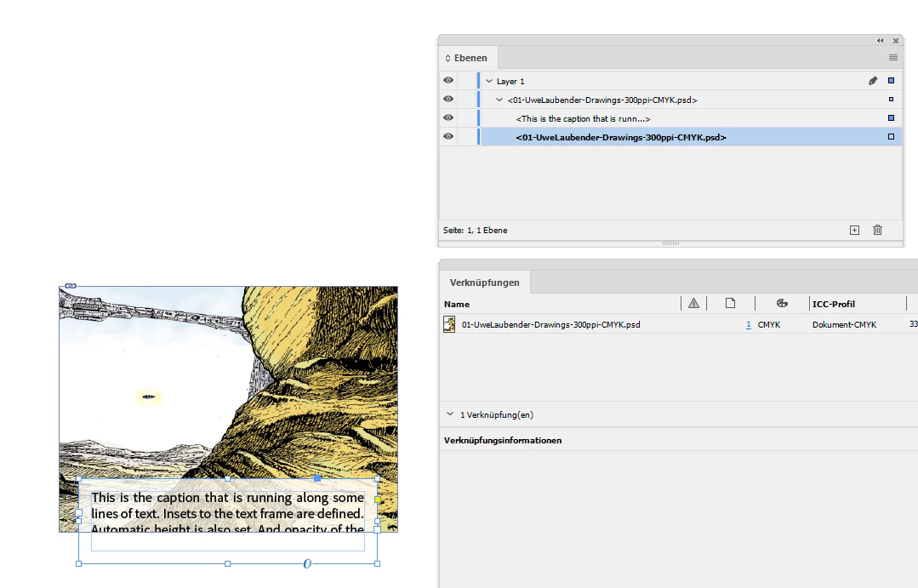Create a new layer with plus icon
Screen dimensions: 918x588
coord(855,230)
